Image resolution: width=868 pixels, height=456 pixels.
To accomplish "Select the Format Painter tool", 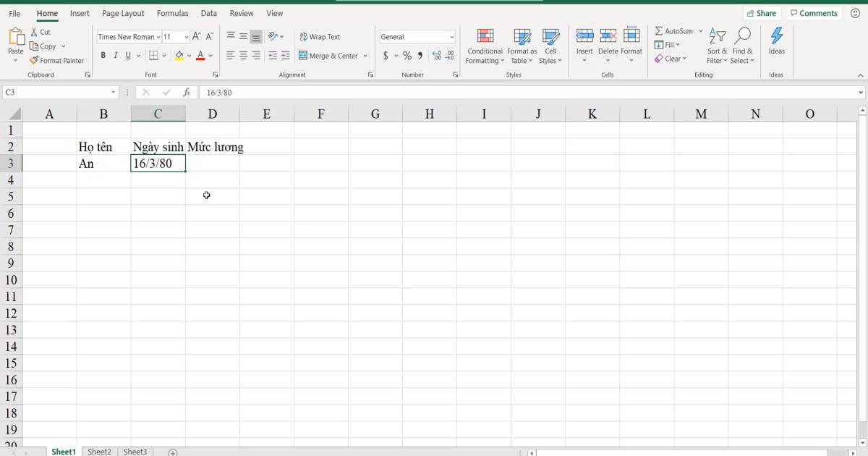I will (57, 60).
